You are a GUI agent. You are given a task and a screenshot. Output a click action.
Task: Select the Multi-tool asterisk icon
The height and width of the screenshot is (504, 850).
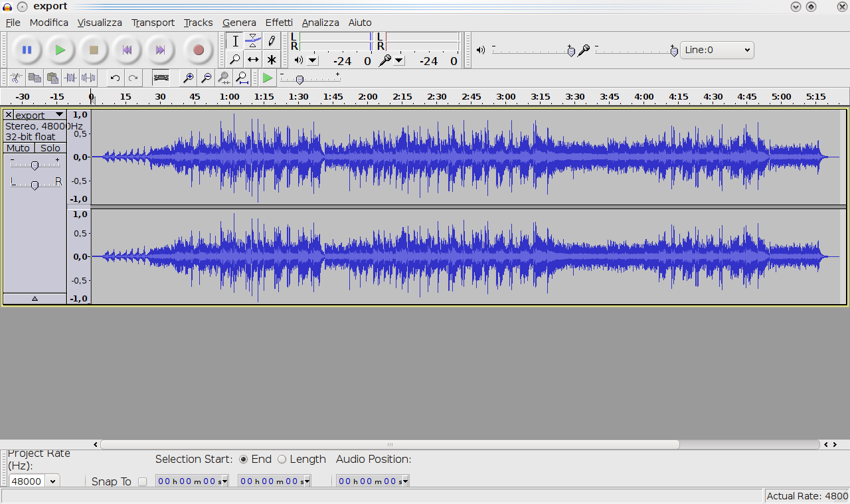271,60
